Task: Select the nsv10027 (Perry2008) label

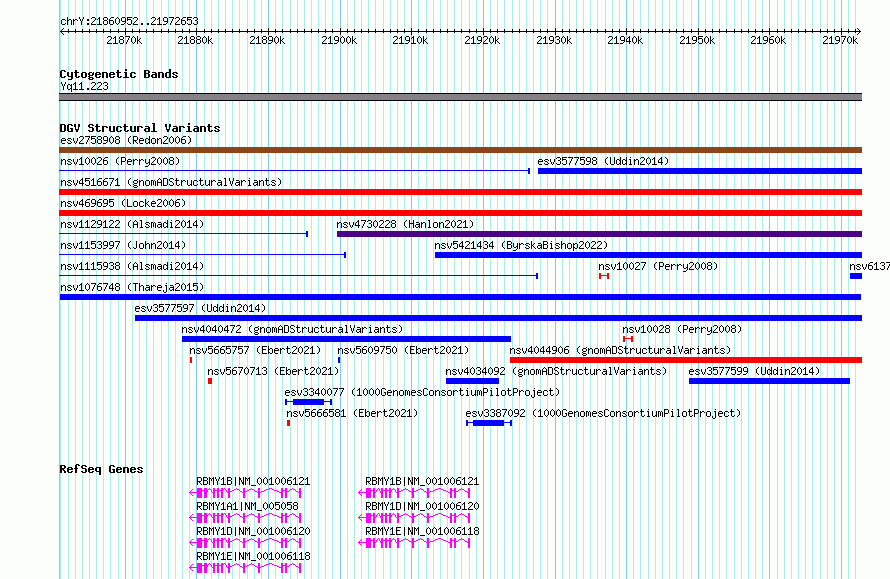Action: pos(658,266)
